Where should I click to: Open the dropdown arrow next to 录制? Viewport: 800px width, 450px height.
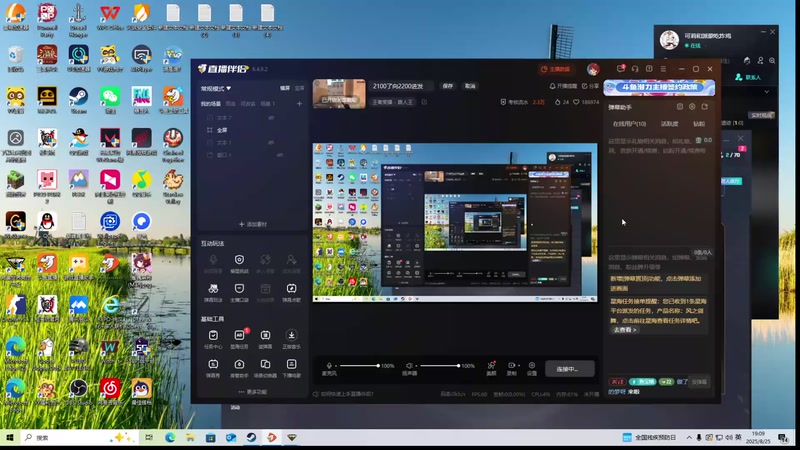point(518,365)
